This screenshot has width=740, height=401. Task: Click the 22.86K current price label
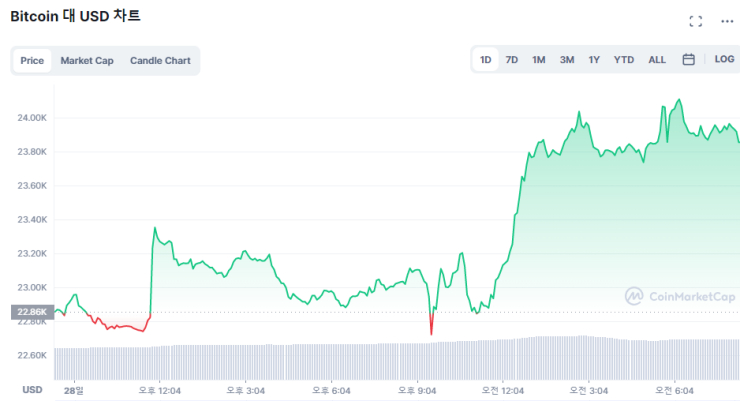click(28, 312)
